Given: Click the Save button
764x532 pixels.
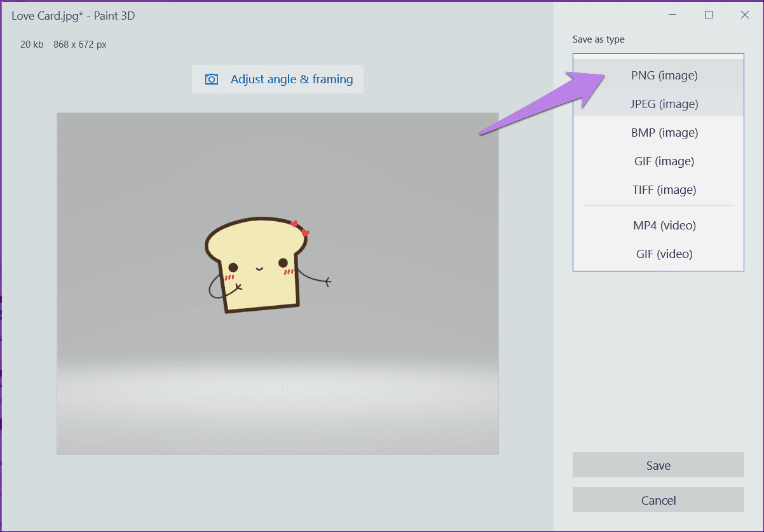Looking at the screenshot, I should 658,465.
